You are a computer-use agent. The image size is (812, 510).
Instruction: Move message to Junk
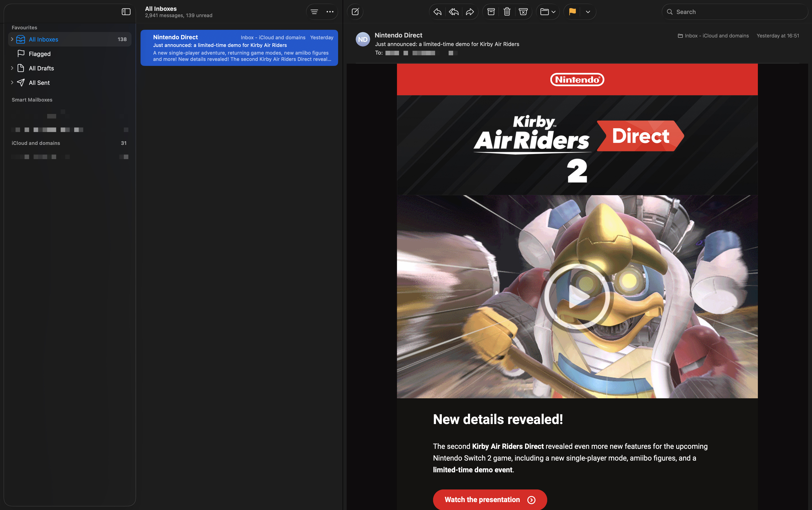coord(523,12)
